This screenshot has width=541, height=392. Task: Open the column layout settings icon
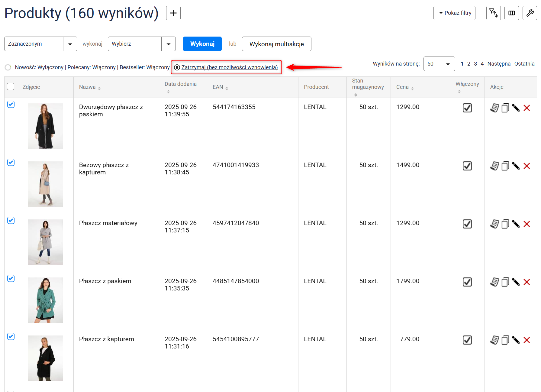coord(511,13)
